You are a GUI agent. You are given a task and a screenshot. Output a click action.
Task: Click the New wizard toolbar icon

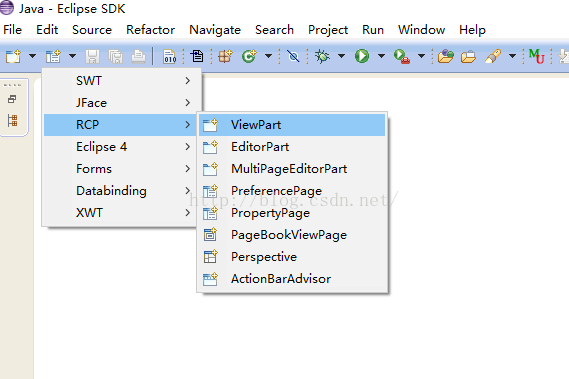13,56
